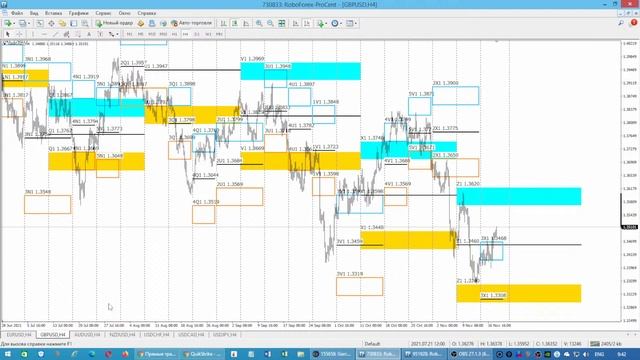This screenshot has width=640, height=360.
Task: Switch timeframe to M15
Action: pos(152,34)
